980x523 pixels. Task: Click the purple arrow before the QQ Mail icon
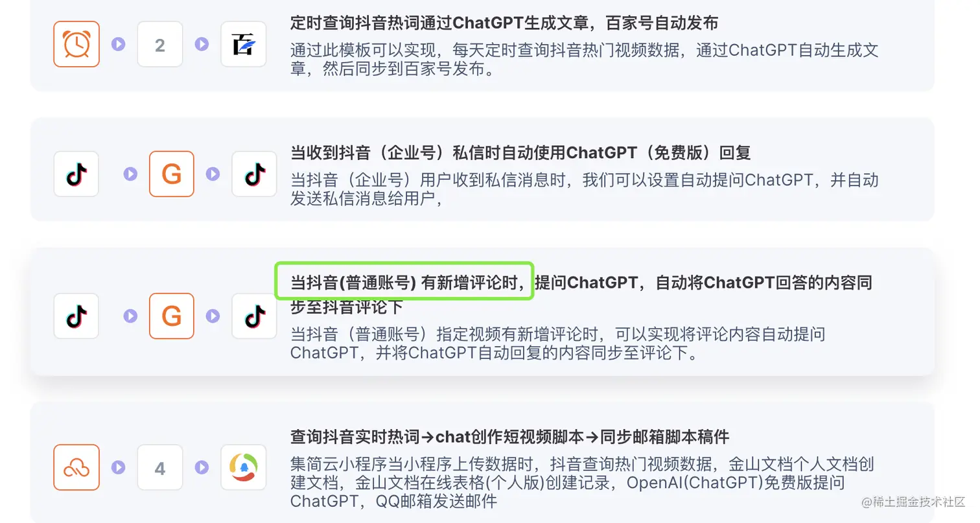click(202, 467)
